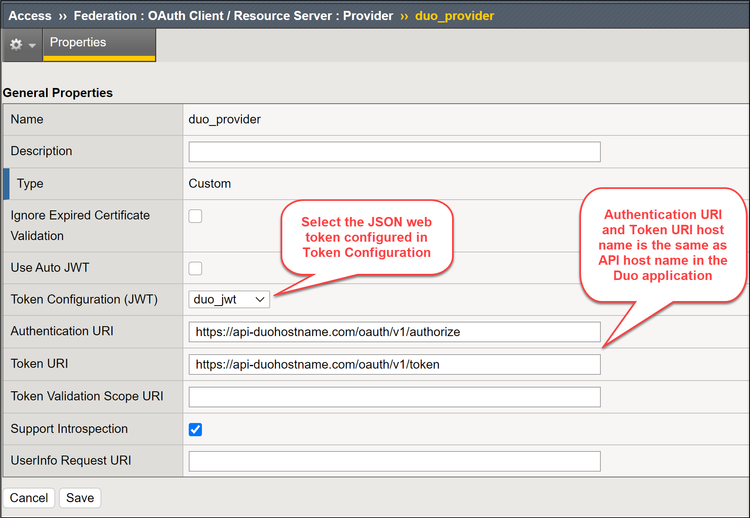This screenshot has width=750, height=518.
Task: Focus the UserInfo Request URI field
Action: tap(394, 461)
